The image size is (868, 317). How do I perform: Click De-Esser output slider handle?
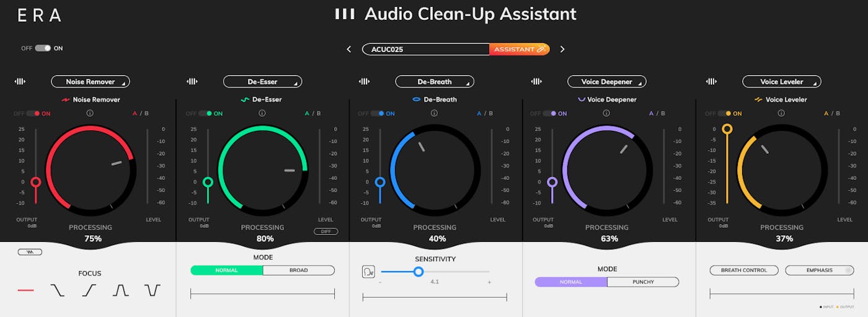(208, 182)
